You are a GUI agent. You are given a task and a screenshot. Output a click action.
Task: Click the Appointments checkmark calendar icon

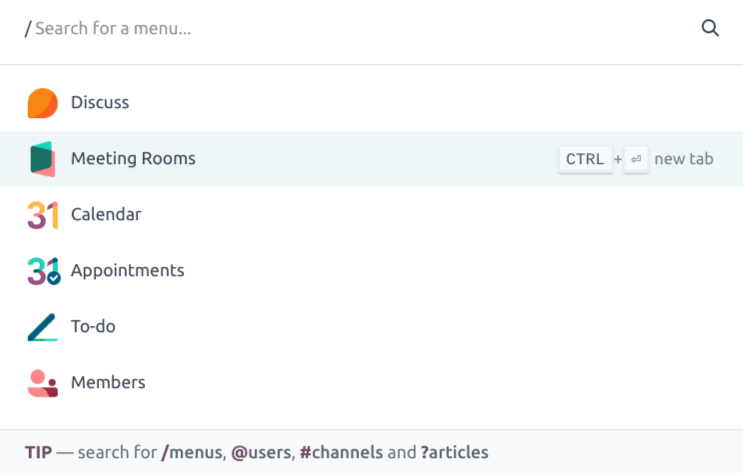pyautogui.click(x=43, y=271)
